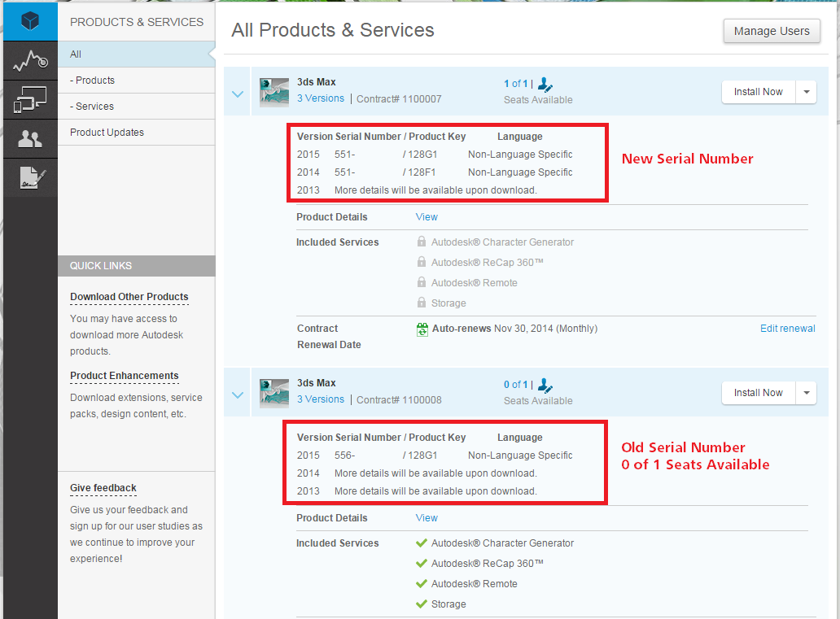Click the Manage Users button

(x=772, y=31)
